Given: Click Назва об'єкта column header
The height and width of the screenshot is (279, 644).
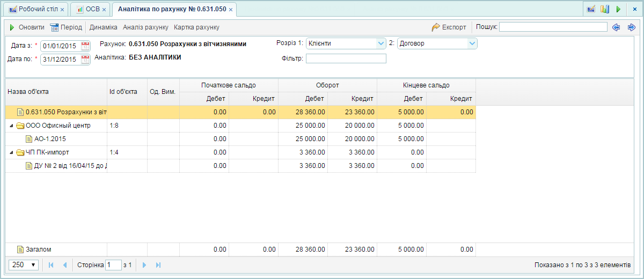Looking at the screenshot, I should coord(56,92).
